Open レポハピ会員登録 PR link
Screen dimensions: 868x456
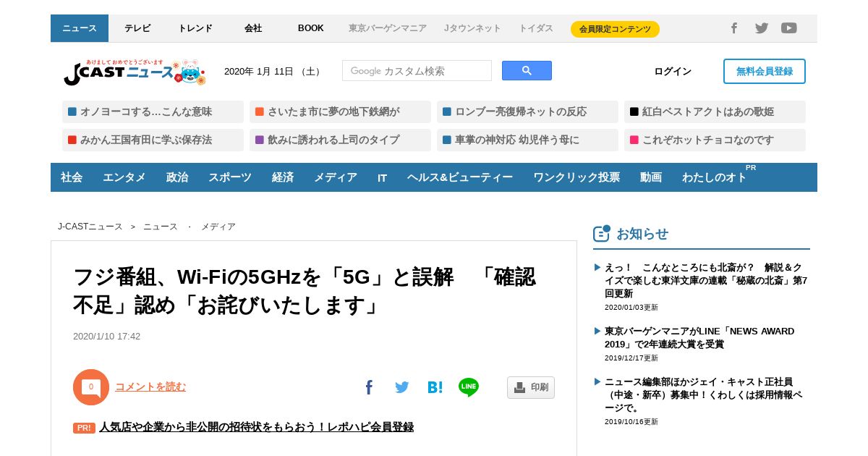point(256,427)
